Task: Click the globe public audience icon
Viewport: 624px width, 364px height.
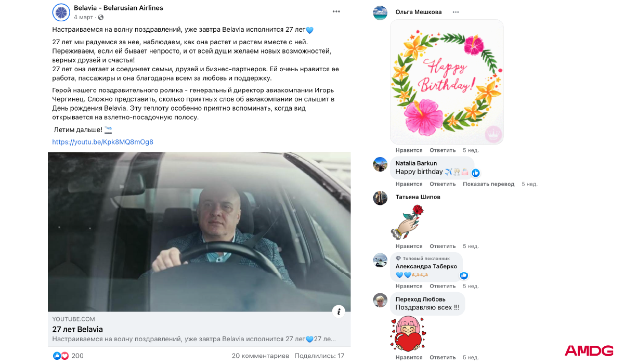Action: coord(101,17)
